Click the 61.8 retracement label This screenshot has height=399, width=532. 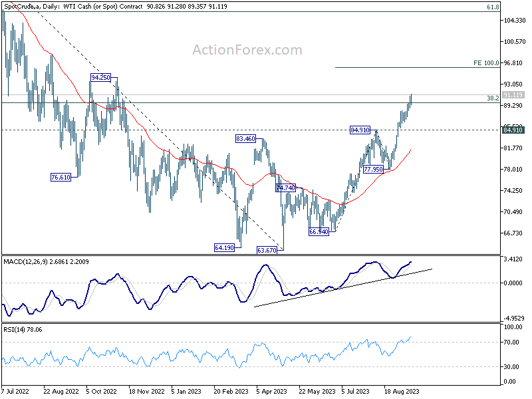(x=493, y=7)
